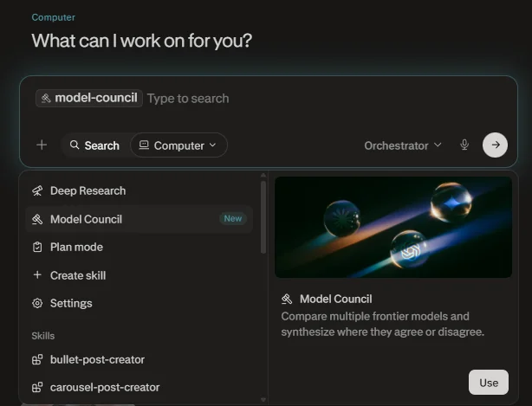Click the telescope icon beside Deep Research
The image size is (532, 406).
(37, 190)
